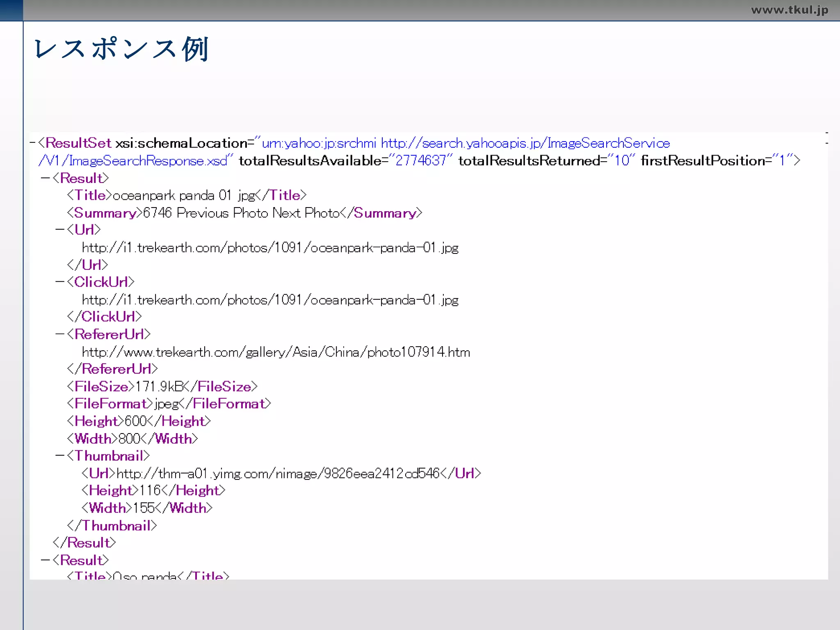Click the Height value 600
The image size is (840, 630).
(x=136, y=421)
